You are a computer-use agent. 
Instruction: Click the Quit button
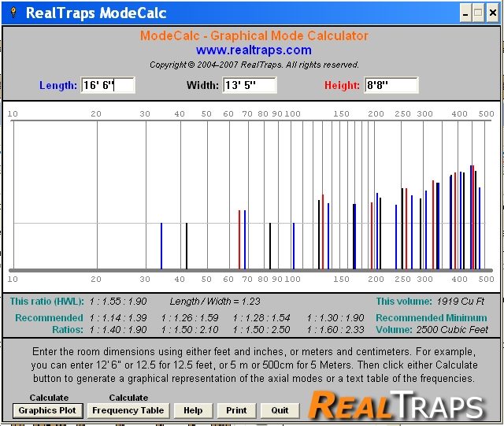point(280,410)
